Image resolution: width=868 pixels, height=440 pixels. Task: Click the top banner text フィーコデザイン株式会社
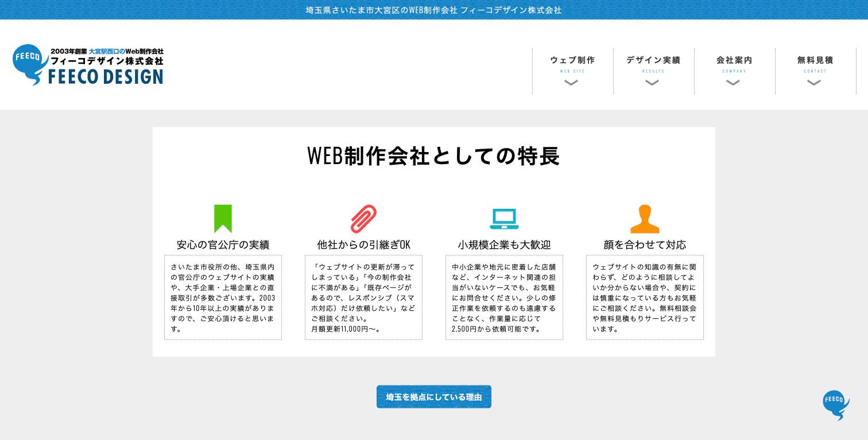[x=511, y=10]
